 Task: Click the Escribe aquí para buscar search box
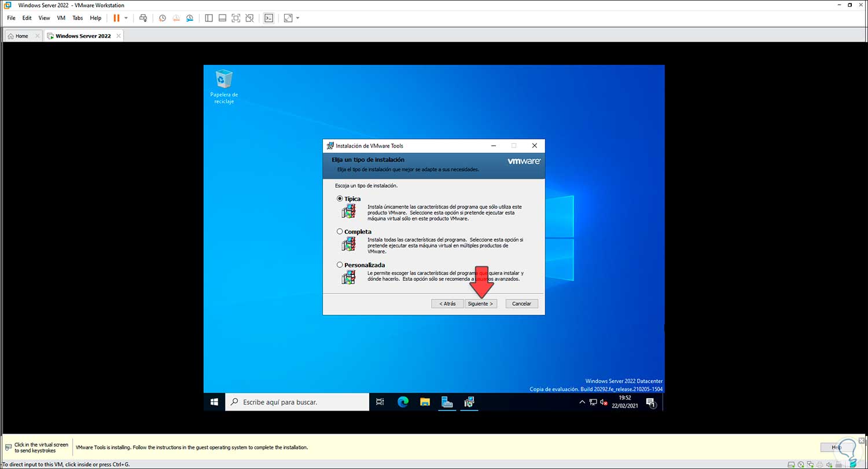pyautogui.click(x=297, y=402)
